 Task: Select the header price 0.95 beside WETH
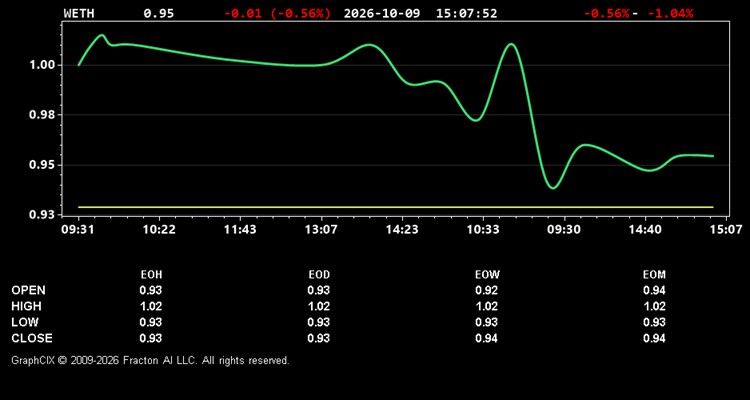pyautogui.click(x=159, y=13)
